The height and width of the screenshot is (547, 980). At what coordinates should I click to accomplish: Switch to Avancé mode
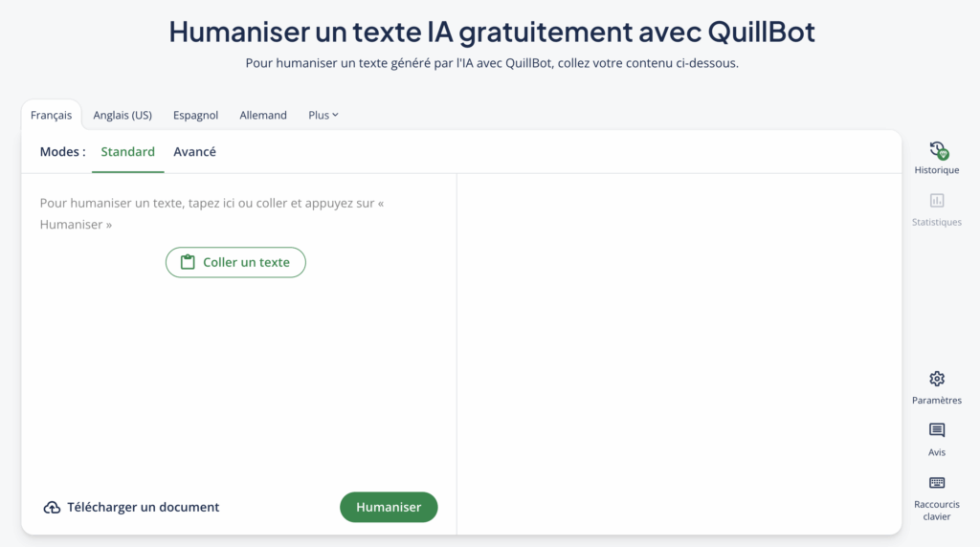(x=194, y=152)
